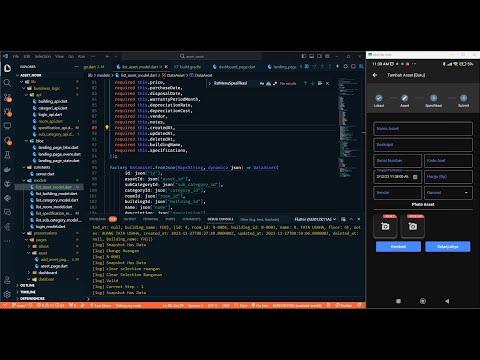Screen dimensions: 480x360
Task: Open the Manage gear icon
Action: pyautogui.click(x=7, y=294)
